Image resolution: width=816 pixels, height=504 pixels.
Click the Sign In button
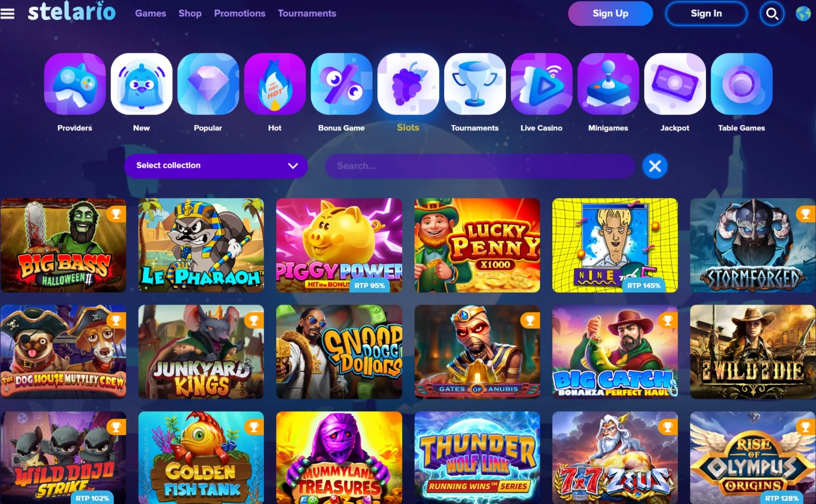click(x=706, y=13)
